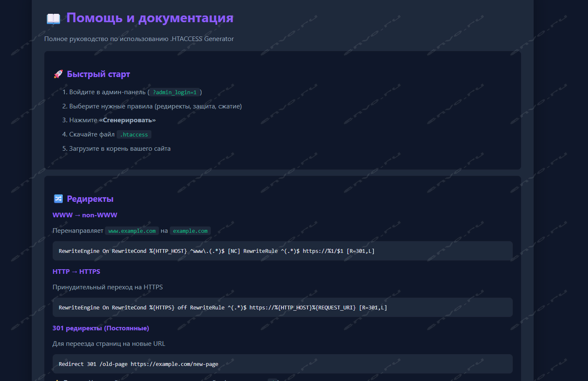Image resolution: width=588 pixels, height=381 pixels.
Task: Click the WWW → non-WWW subheading
Action: pos(85,215)
